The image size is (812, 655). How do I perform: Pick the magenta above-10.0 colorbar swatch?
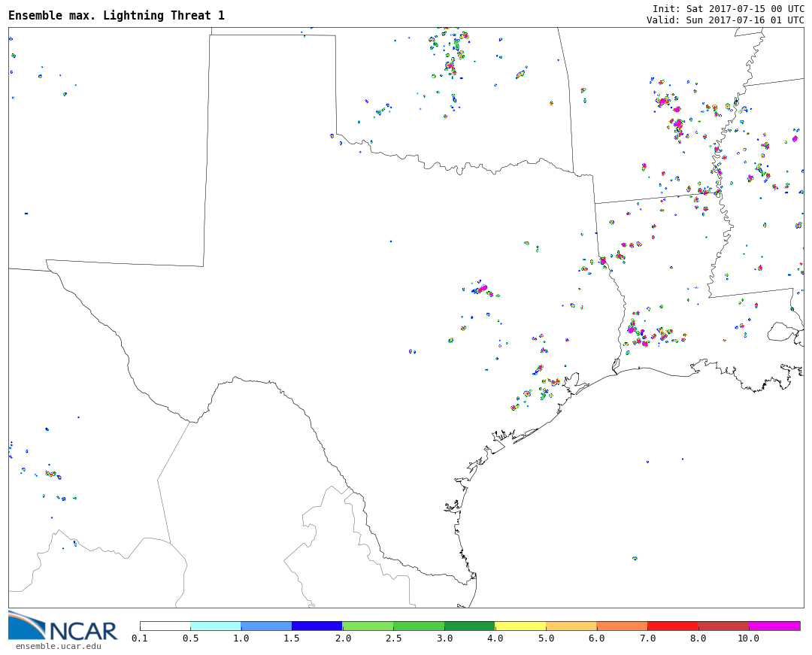pyautogui.click(x=774, y=626)
